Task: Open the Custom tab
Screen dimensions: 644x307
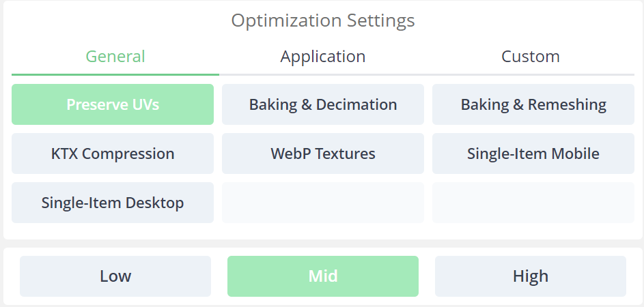Action: 530,57
